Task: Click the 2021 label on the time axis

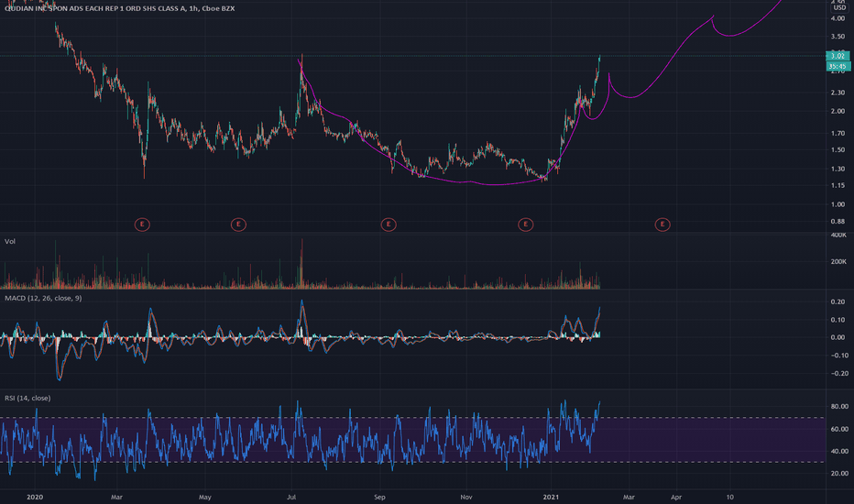Action: point(552,497)
